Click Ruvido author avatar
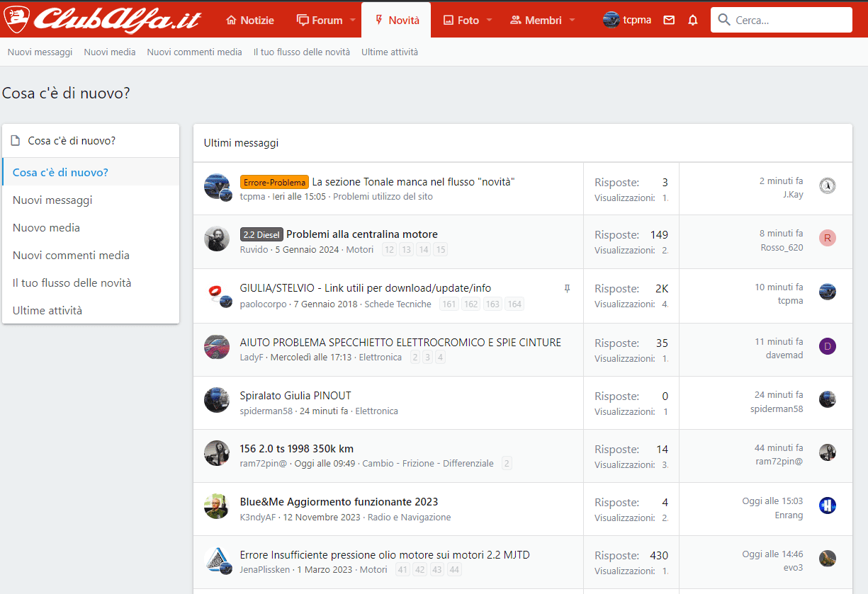The image size is (868, 594). 217,239
